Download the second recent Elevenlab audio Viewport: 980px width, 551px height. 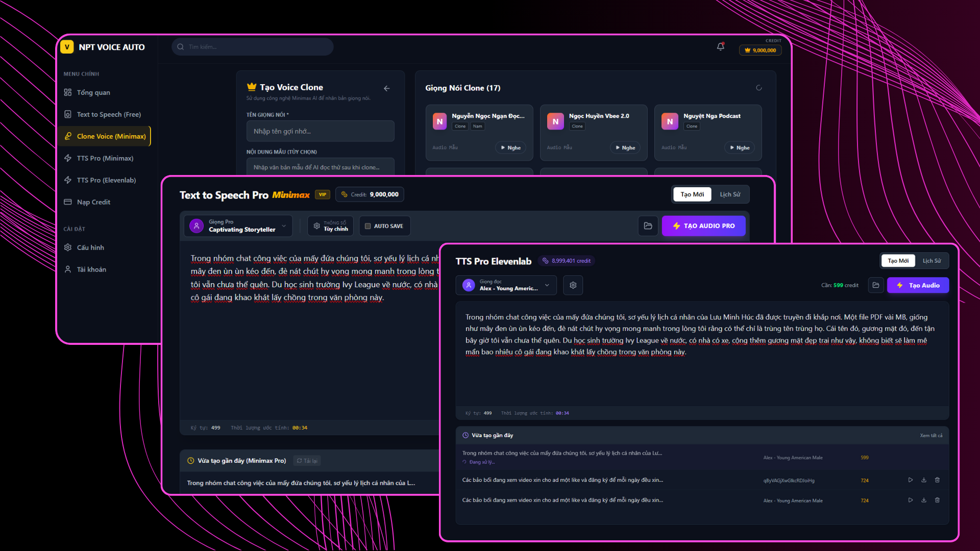click(923, 480)
